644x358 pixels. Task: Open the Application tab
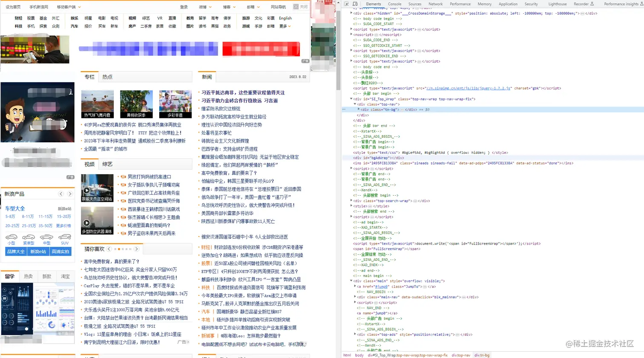click(x=508, y=4)
